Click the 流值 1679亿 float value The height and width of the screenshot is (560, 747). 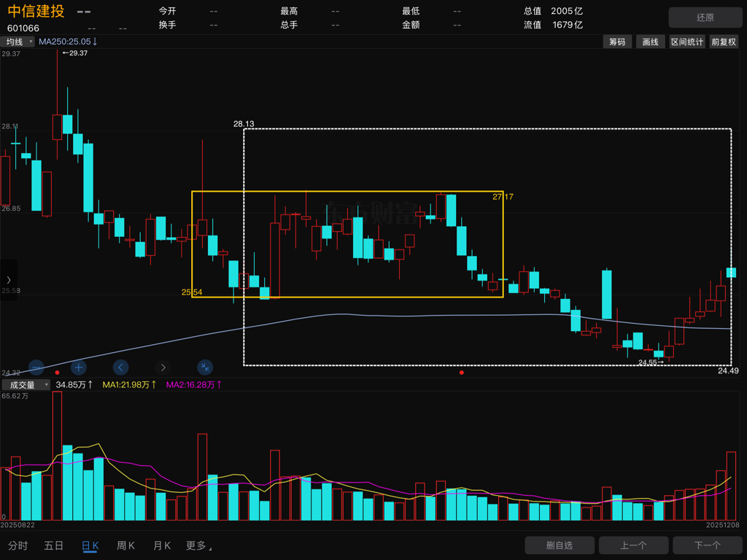(553, 25)
